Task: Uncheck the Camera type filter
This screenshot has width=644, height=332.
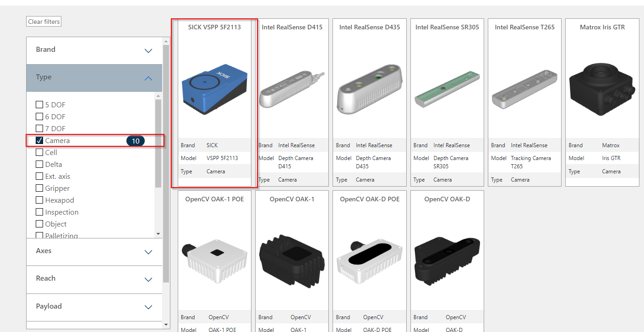Action: [39, 140]
